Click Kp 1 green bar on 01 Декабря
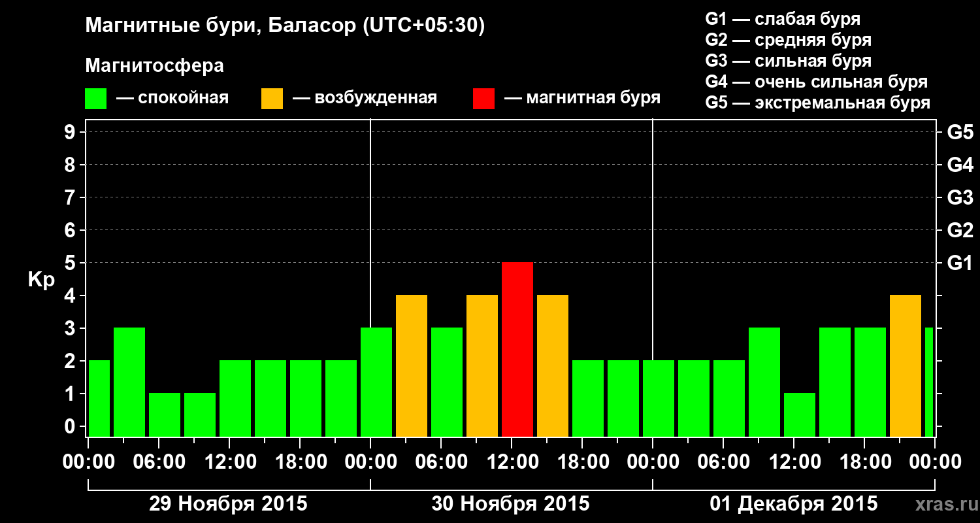Image resolution: width=980 pixels, height=523 pixels. (x=800, y=414)
